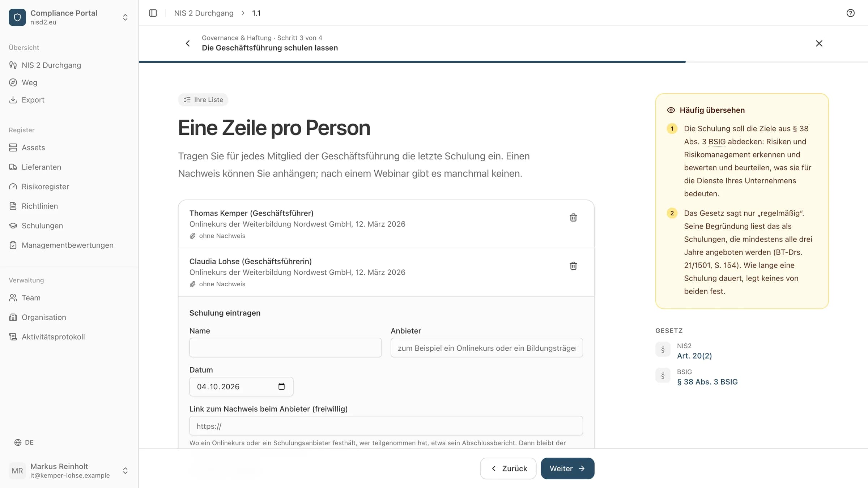
Task: Delete Claudia Lohse's training entry
Action: 573,266
